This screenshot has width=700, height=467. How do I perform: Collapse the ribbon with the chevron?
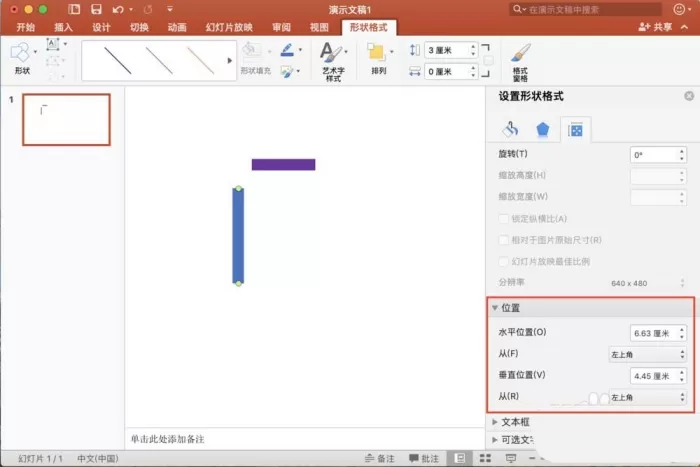point(684,27)
